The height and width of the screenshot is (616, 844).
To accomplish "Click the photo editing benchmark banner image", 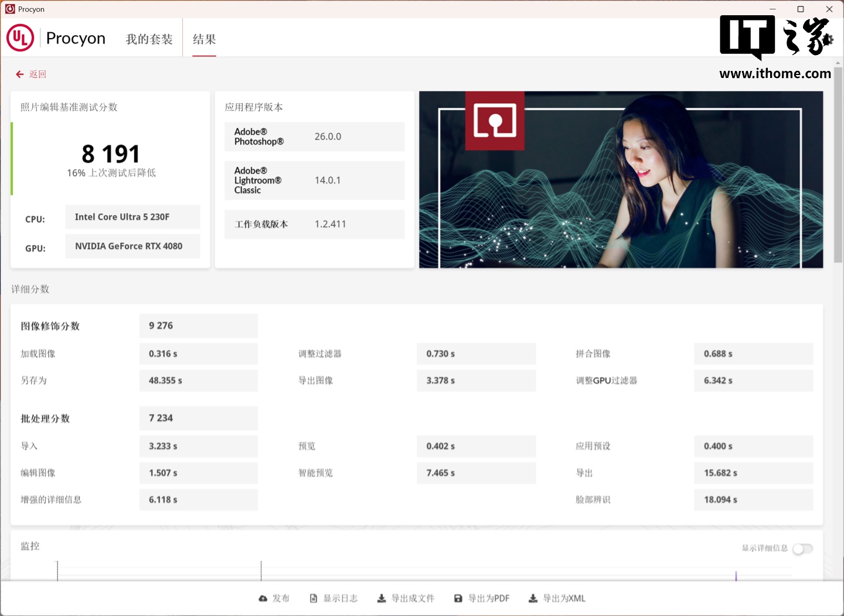I will pos(621,179).
